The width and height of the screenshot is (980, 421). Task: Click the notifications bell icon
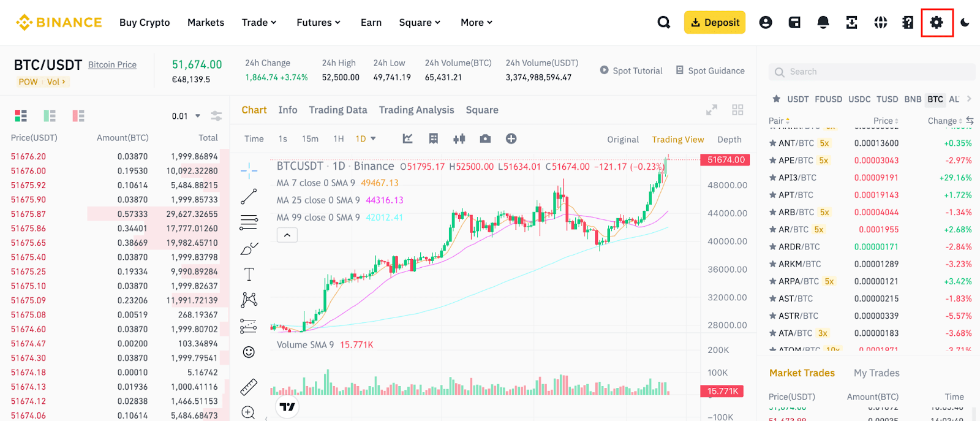pyautogui.click(x=823, y=23)
